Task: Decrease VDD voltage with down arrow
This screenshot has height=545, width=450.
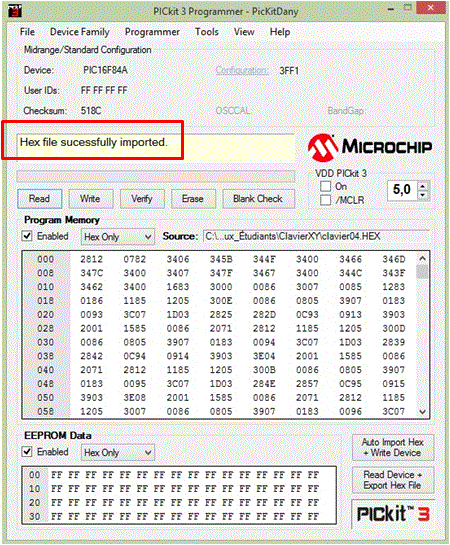Action: point(423,195)
